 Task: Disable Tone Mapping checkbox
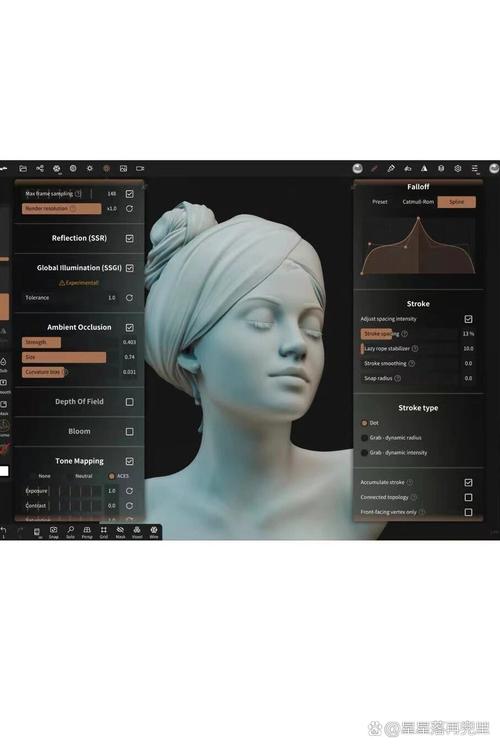click(130, 461)
